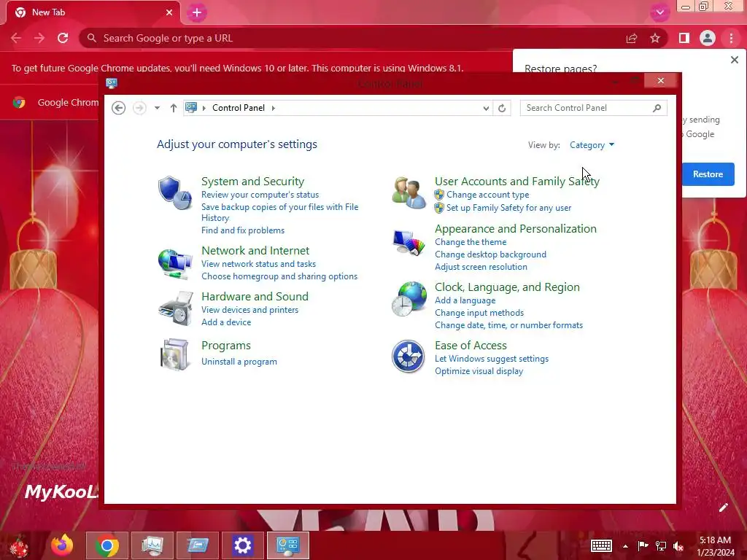This screenshot has width=747, height=560.
Task: Open a new Chrome tab with plus button
Action: point(197,13)
